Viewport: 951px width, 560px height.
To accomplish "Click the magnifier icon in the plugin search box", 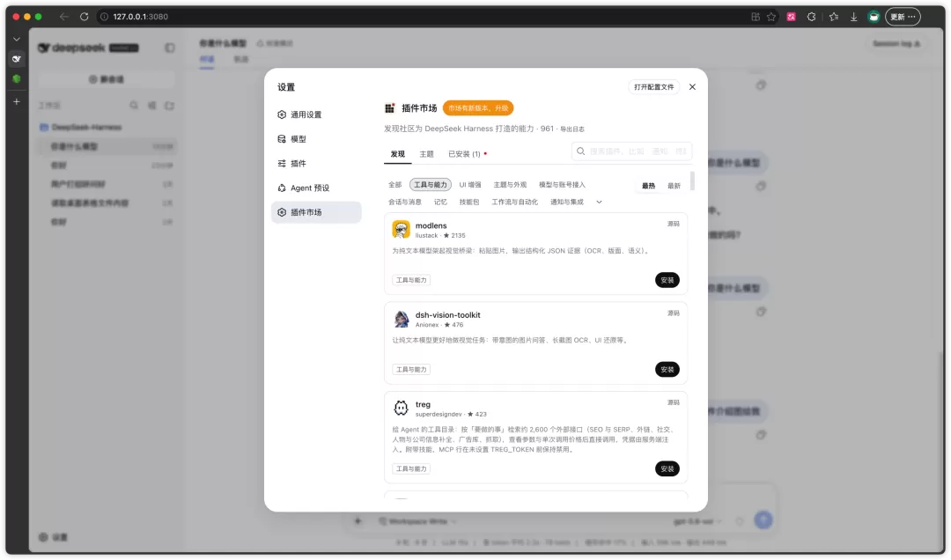I will [580, 151].
